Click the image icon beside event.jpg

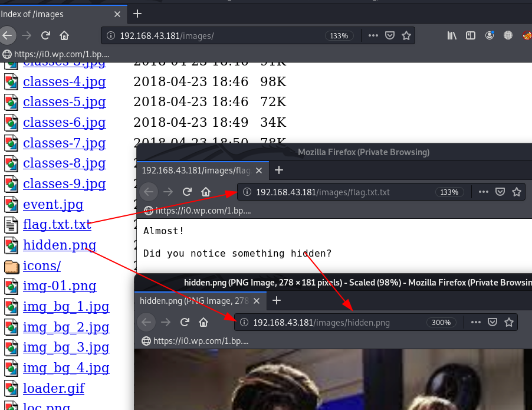[11, 205]
